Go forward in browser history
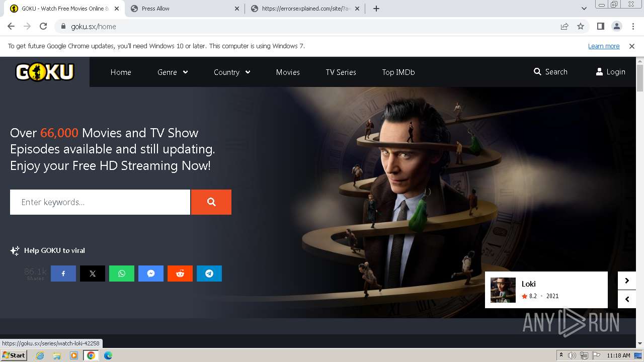This screenshot has height=362, width=644. pos(27,26)
